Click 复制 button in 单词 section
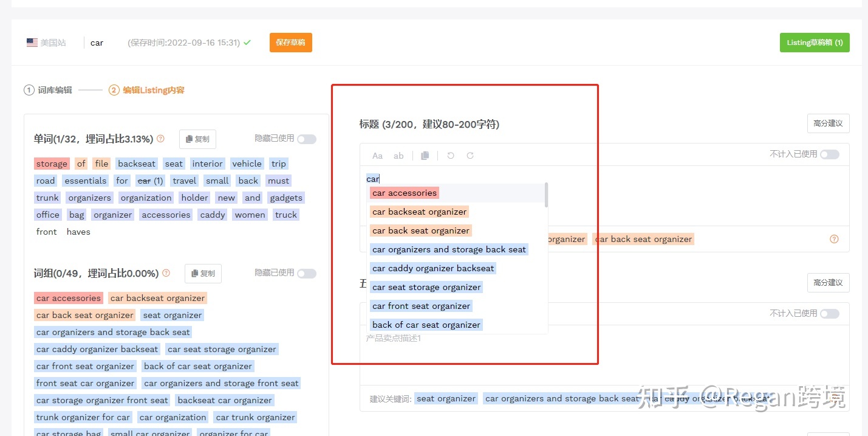This screenshot has height=436, width=868. point(197,139)
